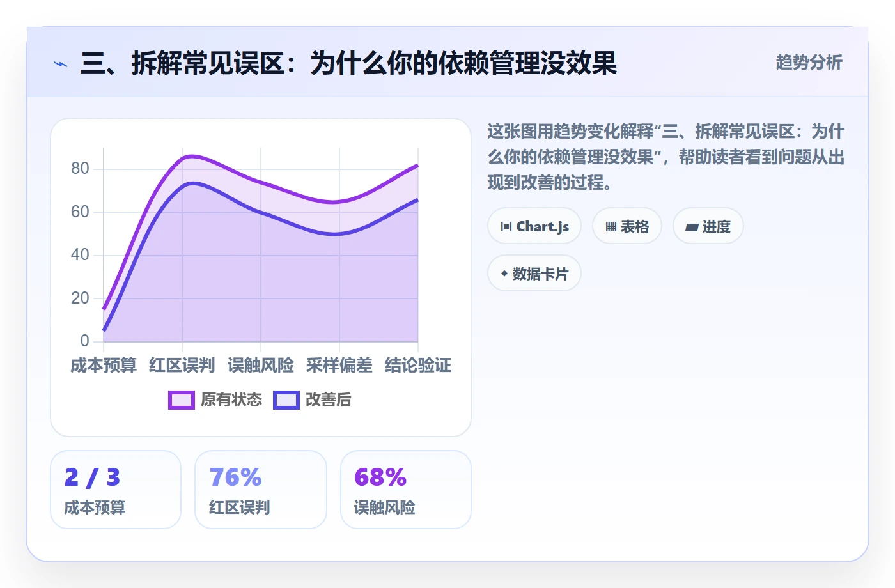895x588 pixels.
Task: Open the 2 / 3 成本预算 stat card
Action: pyautogui.click(x=116, y=490)
